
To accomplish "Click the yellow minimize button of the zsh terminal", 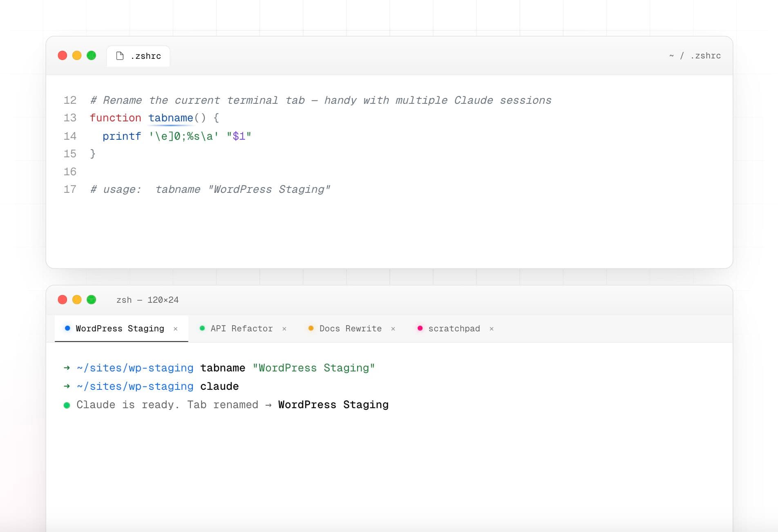I will [x=77, y=300].
